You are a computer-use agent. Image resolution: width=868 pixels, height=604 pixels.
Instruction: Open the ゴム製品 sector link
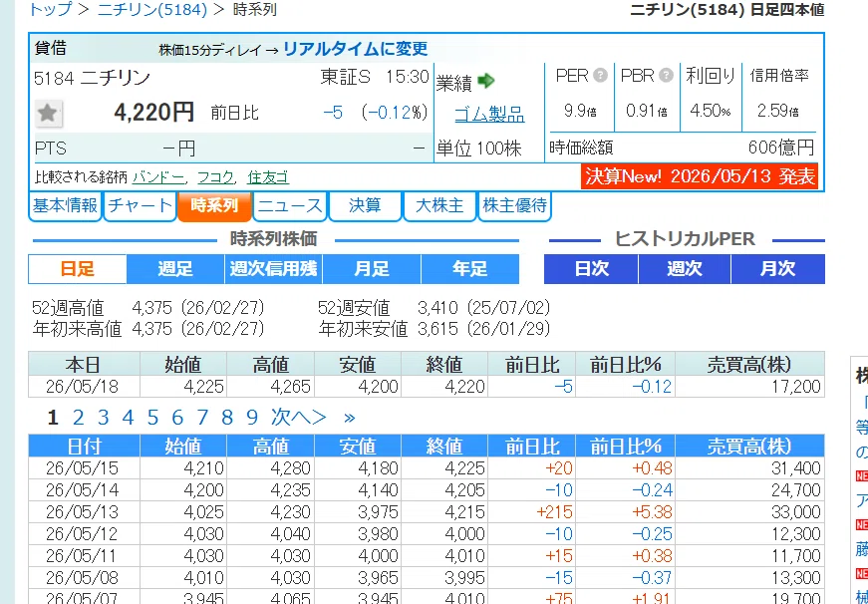click(x=489, y=114)
